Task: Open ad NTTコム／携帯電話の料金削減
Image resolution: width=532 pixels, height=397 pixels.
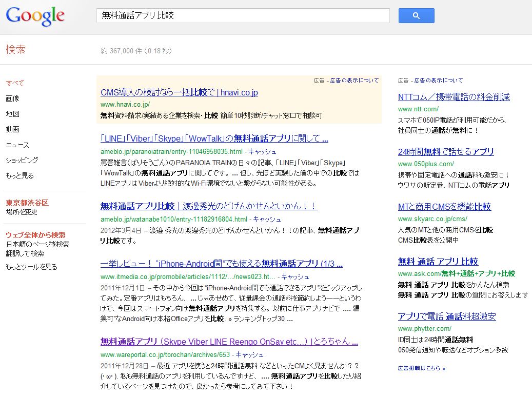Action: pyautogui.click(x=454, y=97)
